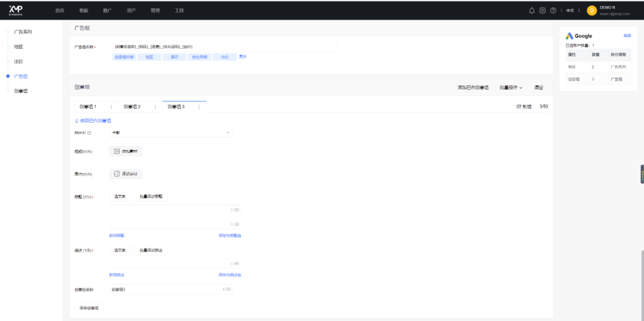
Task: Open the 工具 menu in top navigation
Action: click(179, 10)
